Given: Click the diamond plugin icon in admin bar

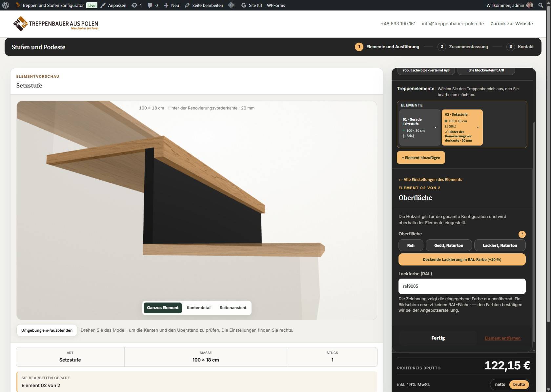Looking at the screenshot, I should 231,5.
